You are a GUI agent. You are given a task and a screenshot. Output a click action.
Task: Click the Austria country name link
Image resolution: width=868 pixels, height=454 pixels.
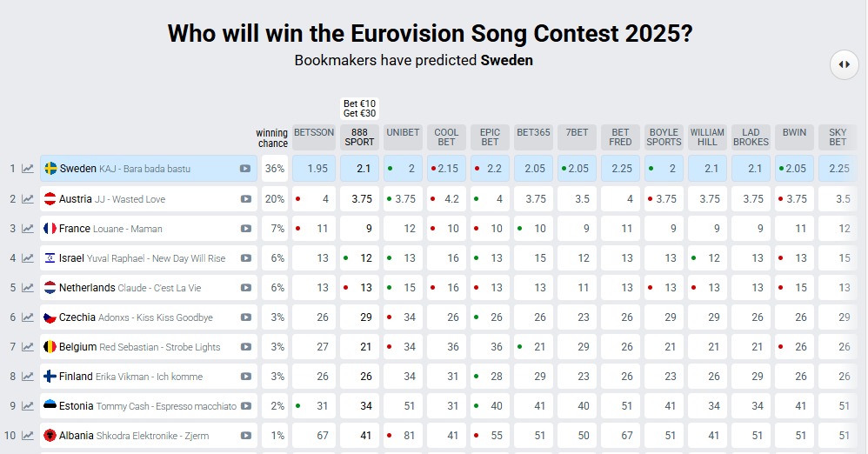(x=75, y=199)
